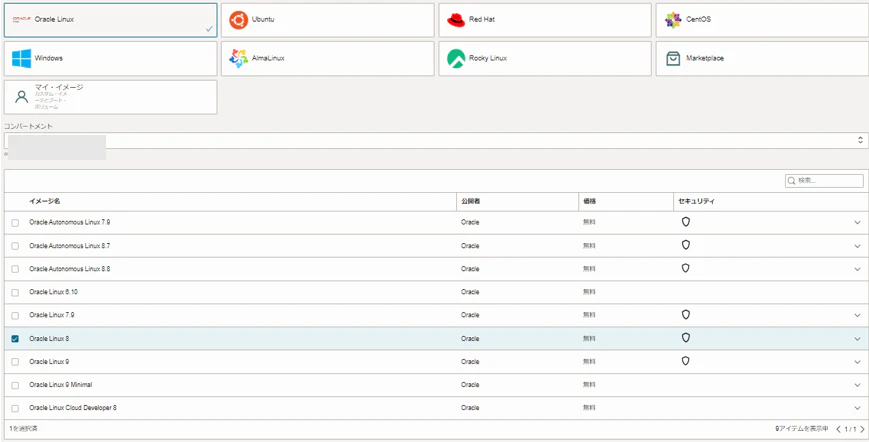The width and height of the screenshot is (869, 442).
Task: Expand Oracle Linux Cloud Developer 8 row details
Action: (x=857, y=408)
